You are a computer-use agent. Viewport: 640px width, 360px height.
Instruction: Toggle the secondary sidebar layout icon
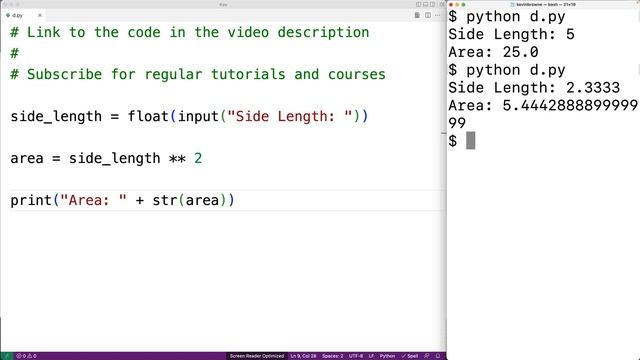point(432,4)
